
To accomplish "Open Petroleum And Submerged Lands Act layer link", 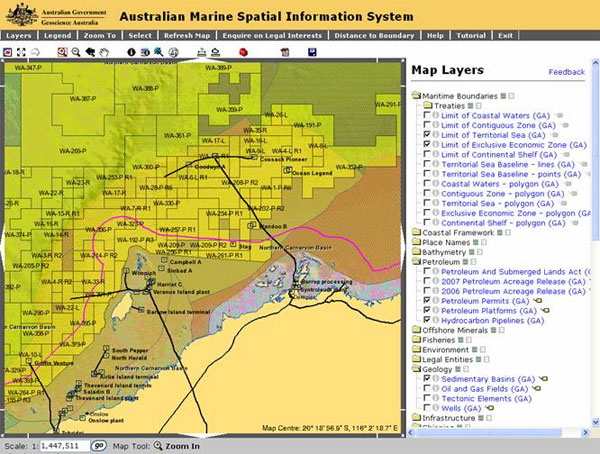I will click(x=516, y=272).
